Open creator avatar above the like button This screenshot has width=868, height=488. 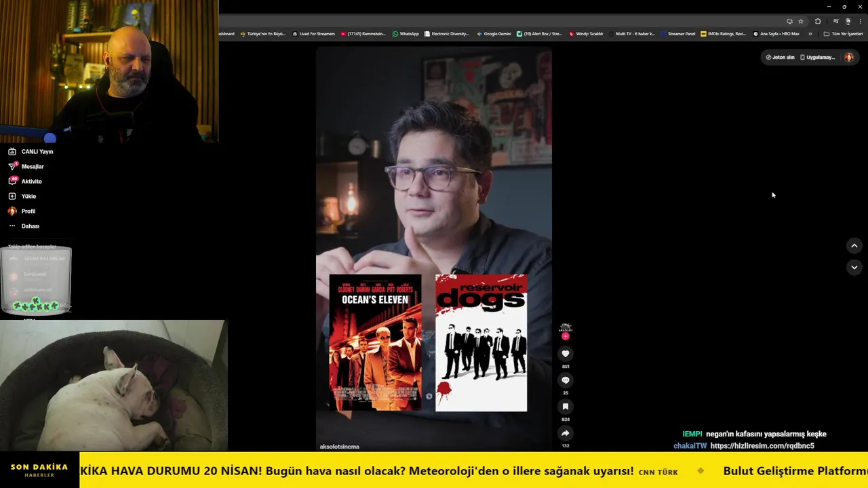566,328
